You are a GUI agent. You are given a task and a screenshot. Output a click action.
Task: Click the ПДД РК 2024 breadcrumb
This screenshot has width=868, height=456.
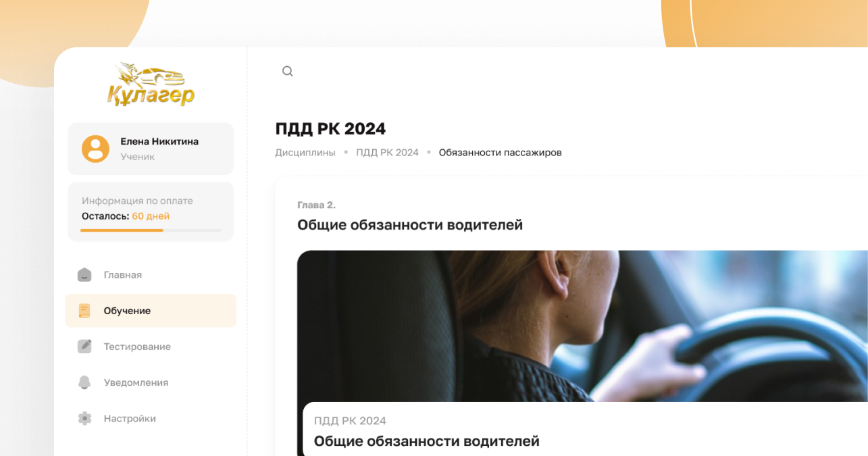point(388,153)
